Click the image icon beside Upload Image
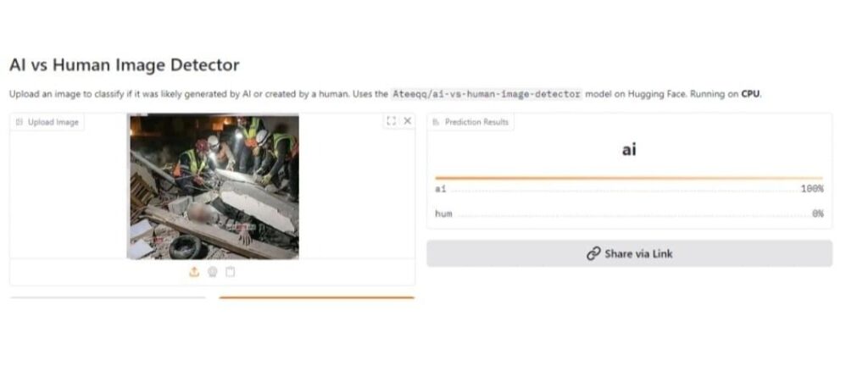Image resolution: width=868 pixels, height=377 pixels. tap(19, 122)
